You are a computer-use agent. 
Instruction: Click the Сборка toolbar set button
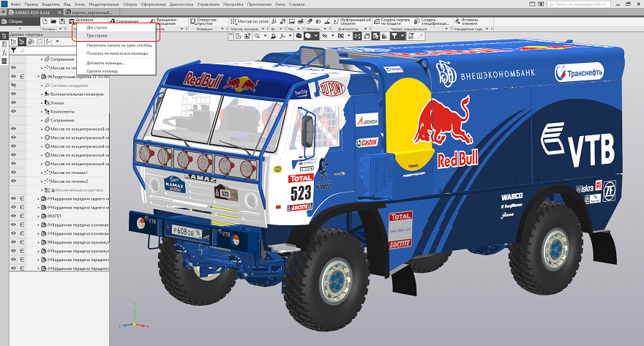[x=19, y=21]
